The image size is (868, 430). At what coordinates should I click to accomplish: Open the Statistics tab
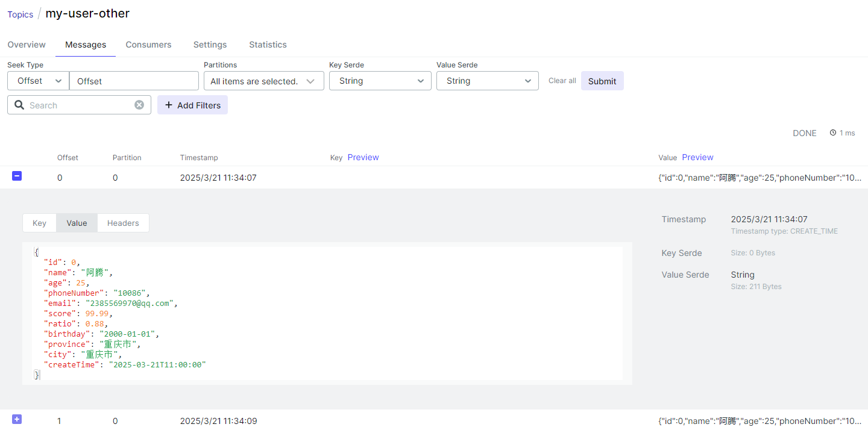pyautogui.click(x=268, y=45)
